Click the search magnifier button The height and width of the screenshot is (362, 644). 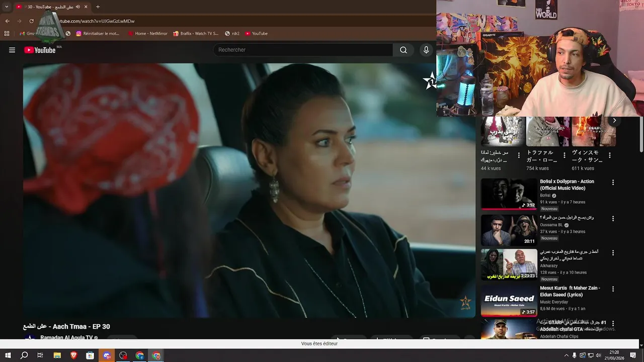tap(404, 50)
